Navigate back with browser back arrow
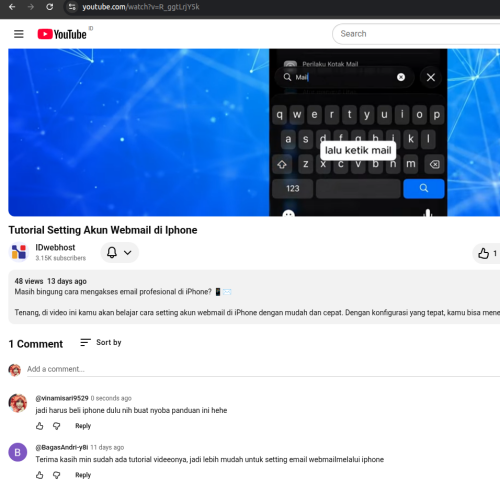The width and height of the screenshot is (500, 494). (x=12, y=7)
